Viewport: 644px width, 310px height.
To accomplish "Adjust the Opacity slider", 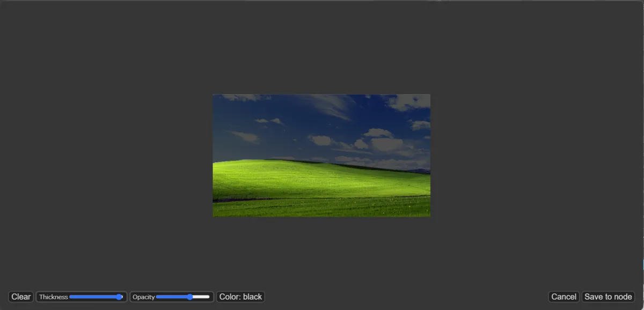I will 182,297.
